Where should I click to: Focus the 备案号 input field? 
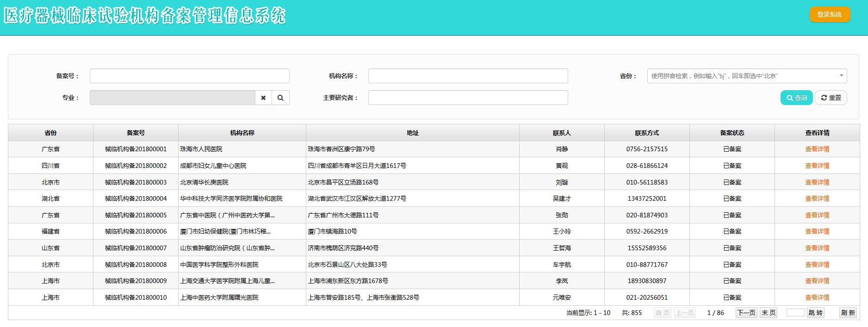point(189,76)
